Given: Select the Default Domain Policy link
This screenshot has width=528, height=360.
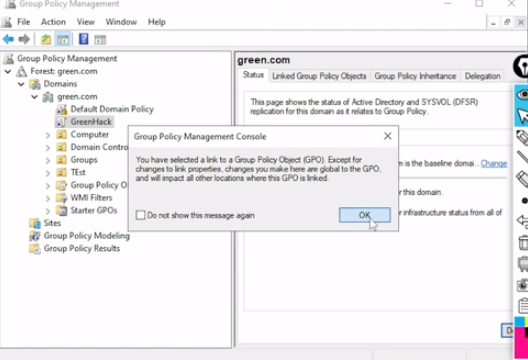Looking at the screenshot, I should pyautogui.click(x=112, y=109).
